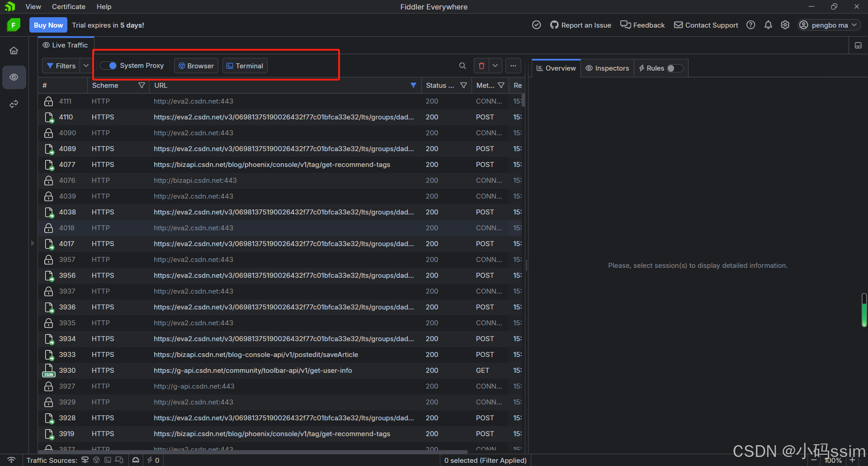Click the browser traffic source icon in status bar

pos(96,460)
